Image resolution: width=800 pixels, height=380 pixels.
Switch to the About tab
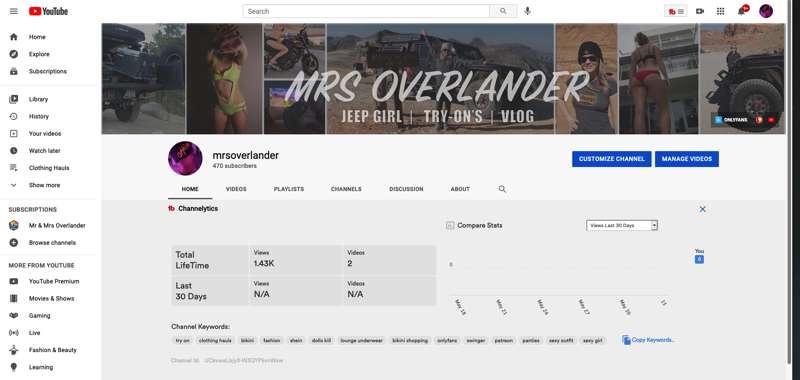[460, 189]
